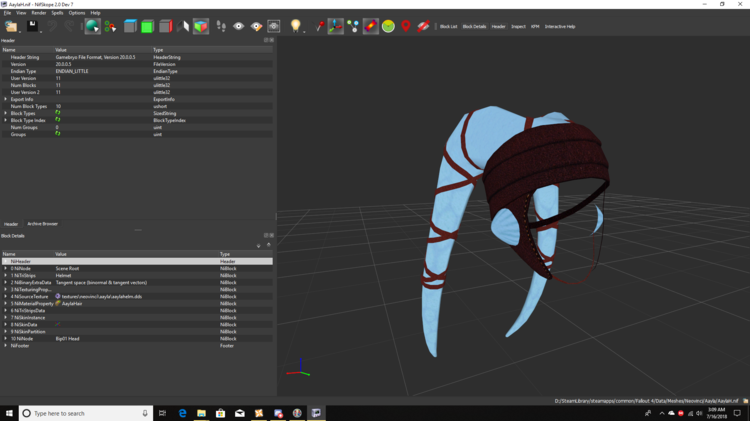The width and height of the screenshot is (750, 421).
Task: Toggle the textures display icon
Action: coord(371,26)
